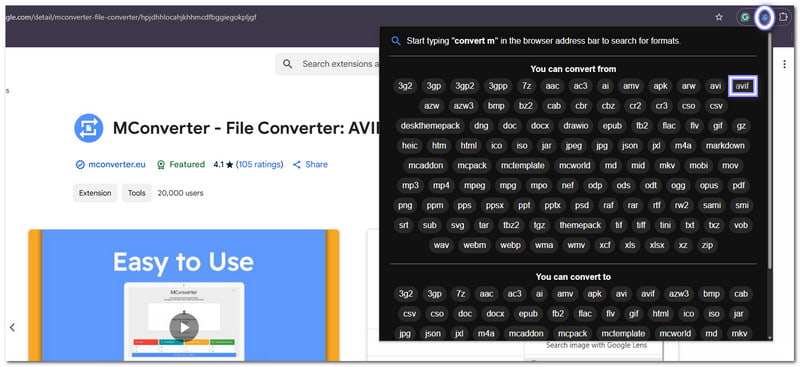Pick pptx format chip
The height and width of the screenshot is (367, 800).
point(553,205)
